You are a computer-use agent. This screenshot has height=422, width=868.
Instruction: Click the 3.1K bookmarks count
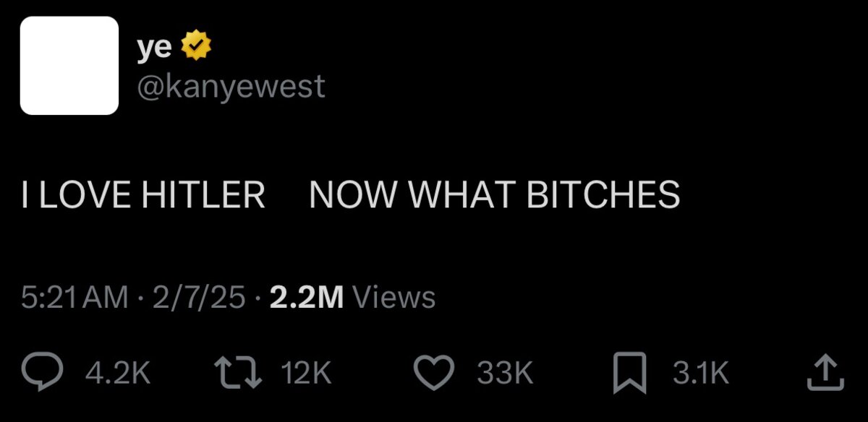point(700,374)
